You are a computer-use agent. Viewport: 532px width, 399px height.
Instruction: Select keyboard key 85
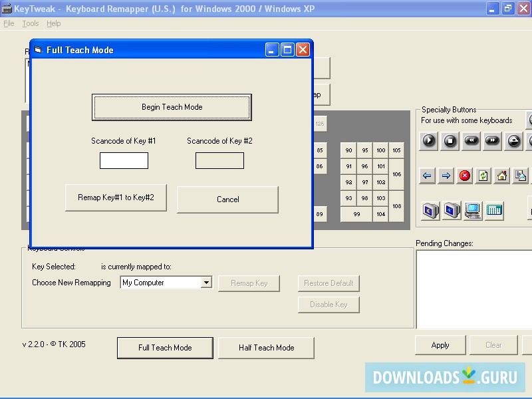click(320, 150)
